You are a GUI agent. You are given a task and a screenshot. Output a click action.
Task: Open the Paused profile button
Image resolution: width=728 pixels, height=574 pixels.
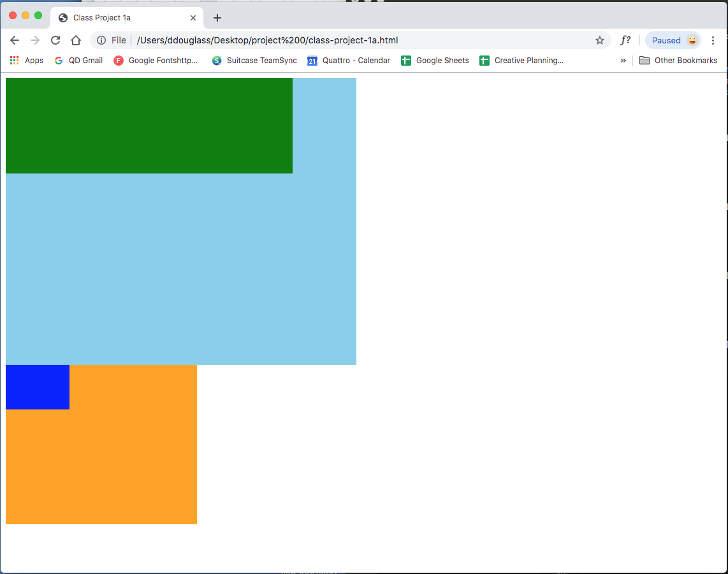point(673,40)
